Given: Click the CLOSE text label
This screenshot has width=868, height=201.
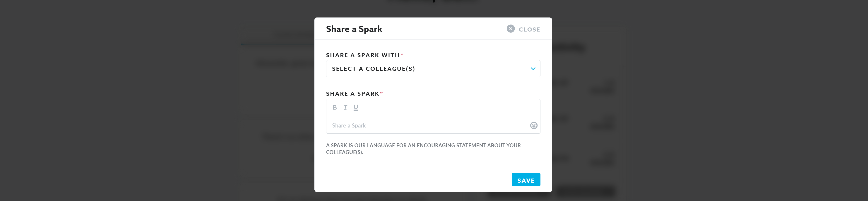Looking at the screenshot, I should pos(529,29).
